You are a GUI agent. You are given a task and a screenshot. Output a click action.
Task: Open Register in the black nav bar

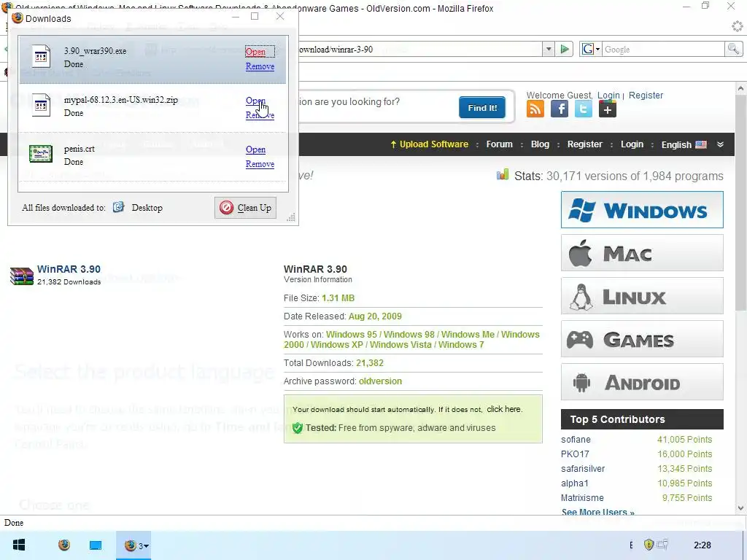point(584,144)
